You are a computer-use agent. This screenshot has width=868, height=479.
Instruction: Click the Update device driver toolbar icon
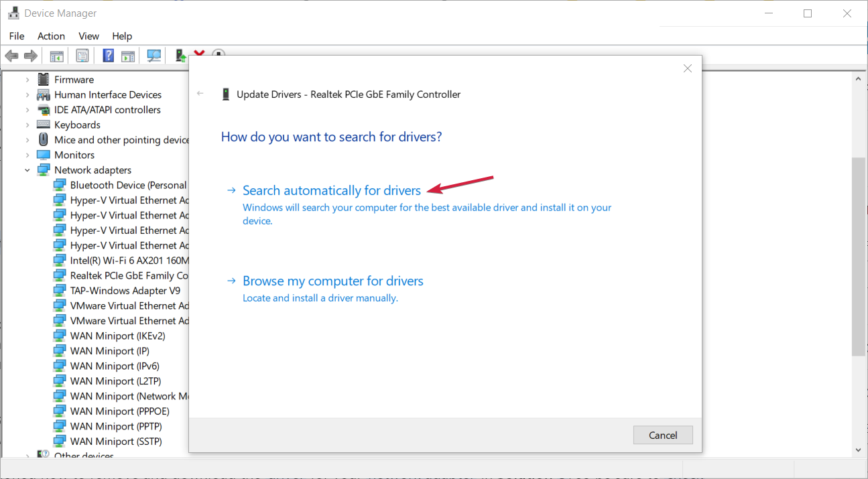[x=180, y=56]
